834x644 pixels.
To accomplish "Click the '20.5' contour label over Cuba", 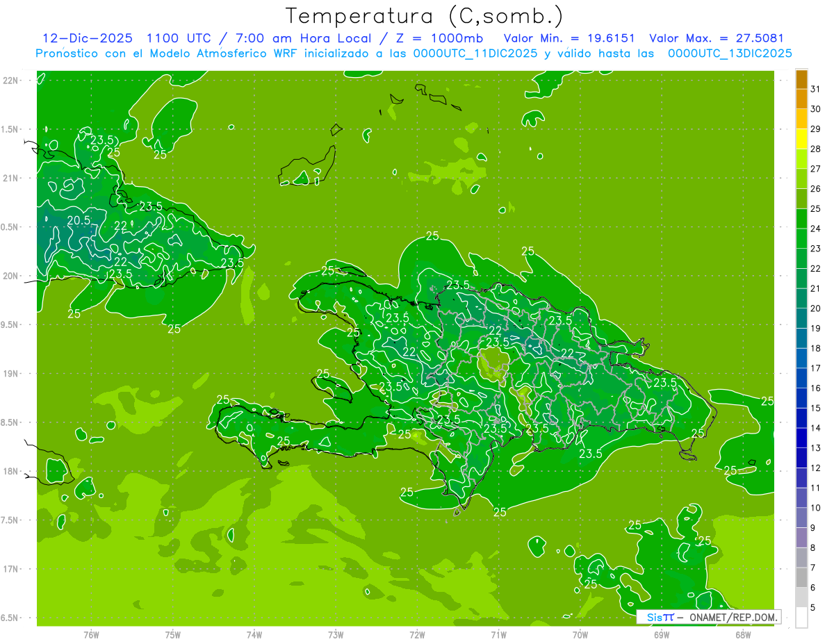I will 79,220.
